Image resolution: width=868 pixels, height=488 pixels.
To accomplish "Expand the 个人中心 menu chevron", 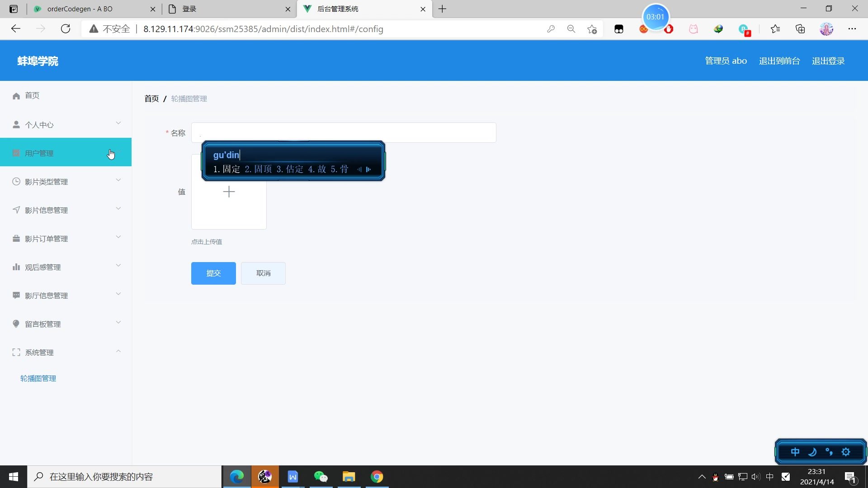I will pos(118,123).
